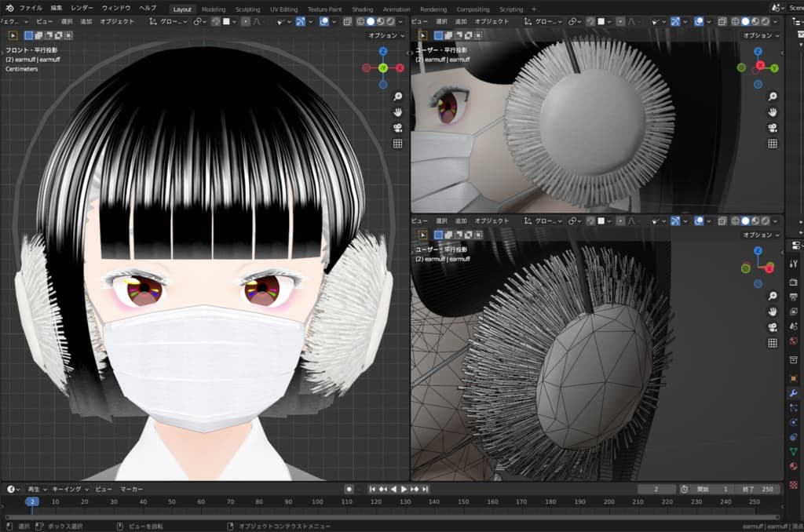Toggle camera view in the front viewport
This screenshot has width=804, height=532.
coord(398,128)
